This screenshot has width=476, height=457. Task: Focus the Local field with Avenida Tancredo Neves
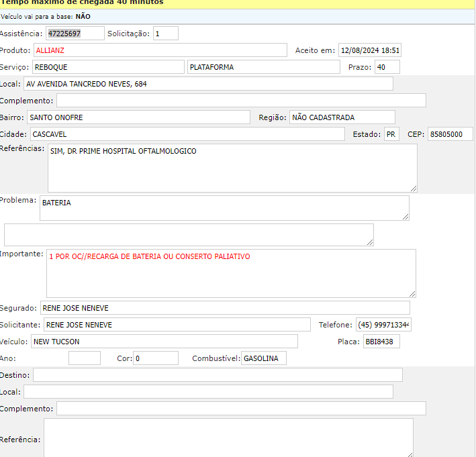tap(208, 84)
